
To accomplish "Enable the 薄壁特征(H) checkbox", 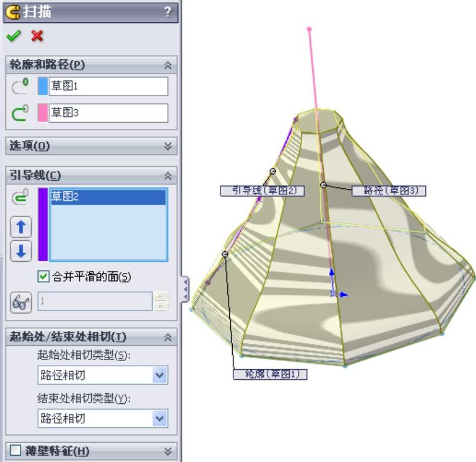I will (15, 450).
